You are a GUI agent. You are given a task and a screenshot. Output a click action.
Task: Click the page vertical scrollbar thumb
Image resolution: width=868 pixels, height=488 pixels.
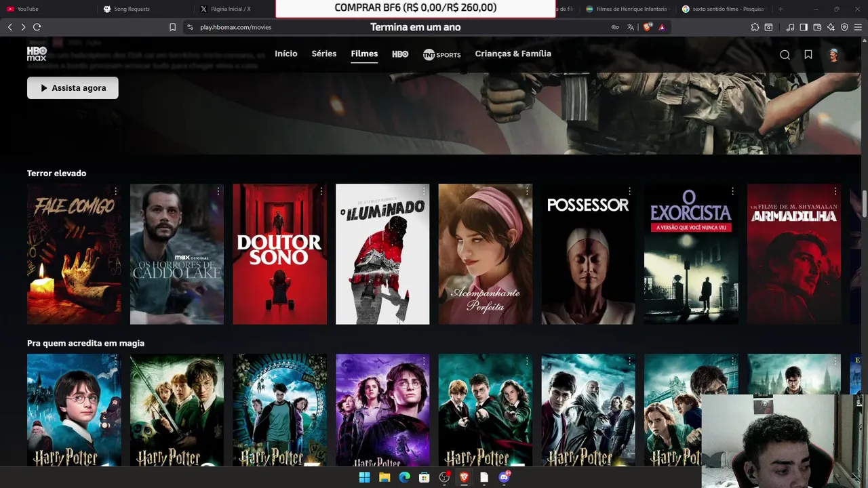pos(865,205)
